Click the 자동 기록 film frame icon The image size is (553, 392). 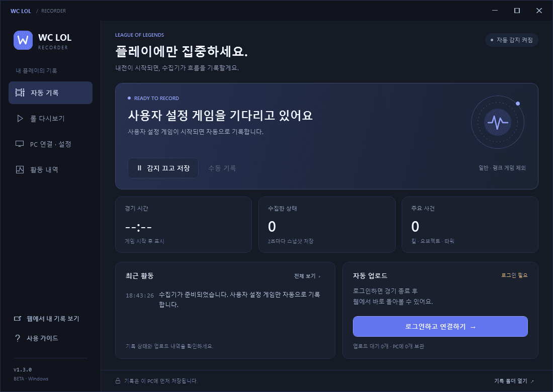point(20,92)
